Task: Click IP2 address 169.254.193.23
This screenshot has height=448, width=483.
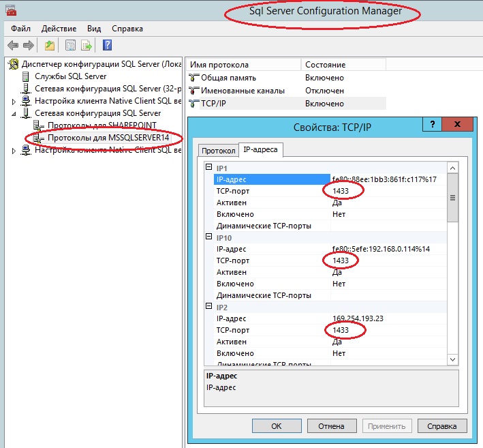Action: (358, 318)
